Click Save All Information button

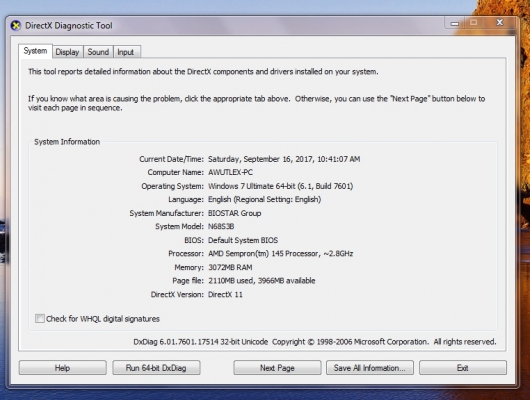(370, 368)
